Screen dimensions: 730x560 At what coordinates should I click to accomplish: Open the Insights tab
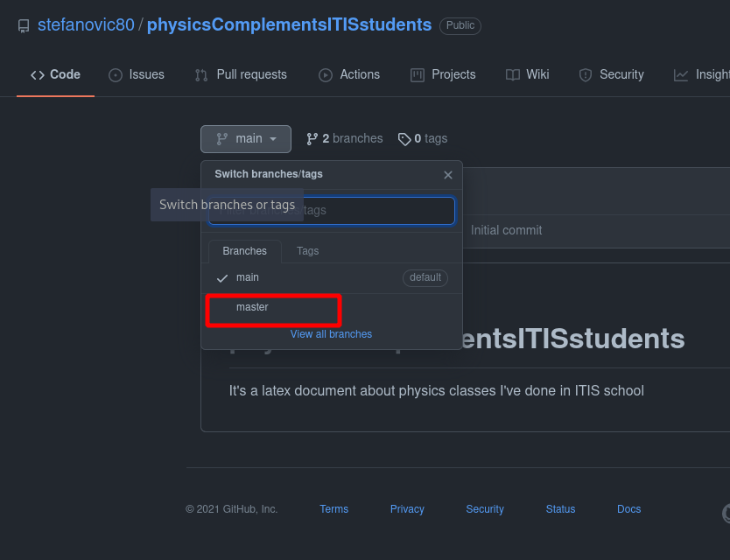tap(702, 74)
